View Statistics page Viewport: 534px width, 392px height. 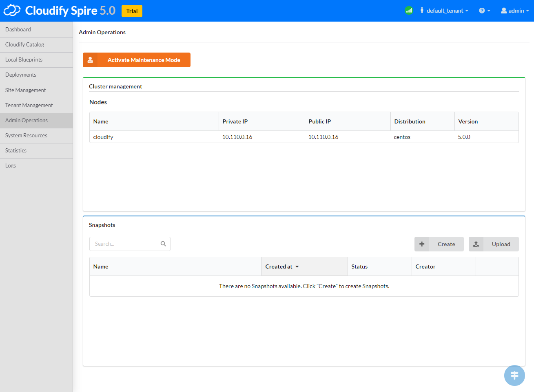(36, 151)
